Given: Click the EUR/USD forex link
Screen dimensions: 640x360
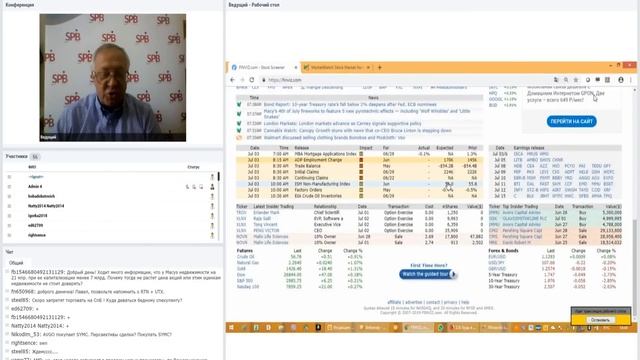Looking at the screenshot, I should click(x=497, y=257).
